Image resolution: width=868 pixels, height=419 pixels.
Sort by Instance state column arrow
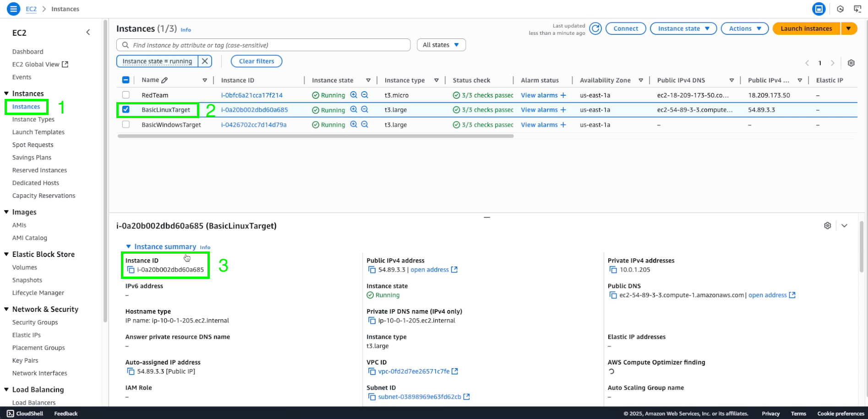point(368,80)
